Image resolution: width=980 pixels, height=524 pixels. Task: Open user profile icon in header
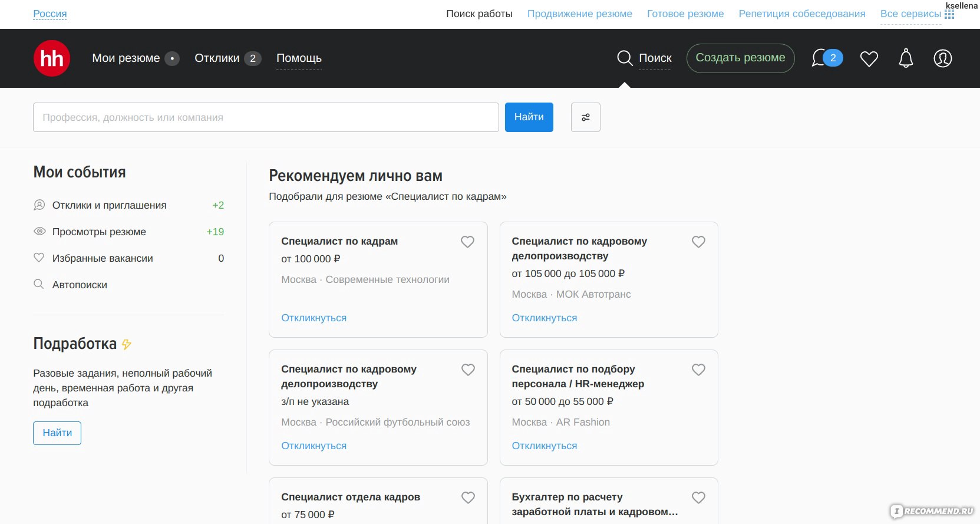tap(943, 58)
